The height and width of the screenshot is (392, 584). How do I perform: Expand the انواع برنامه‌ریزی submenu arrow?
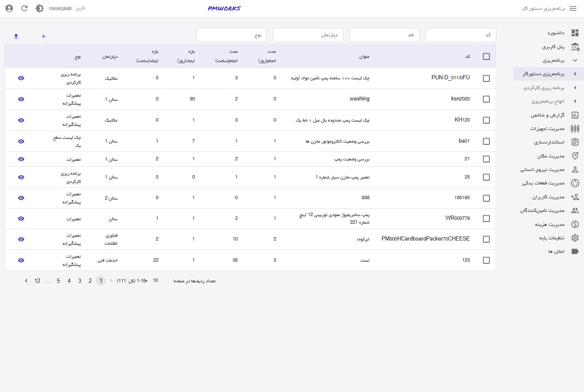tap(575, 101)
